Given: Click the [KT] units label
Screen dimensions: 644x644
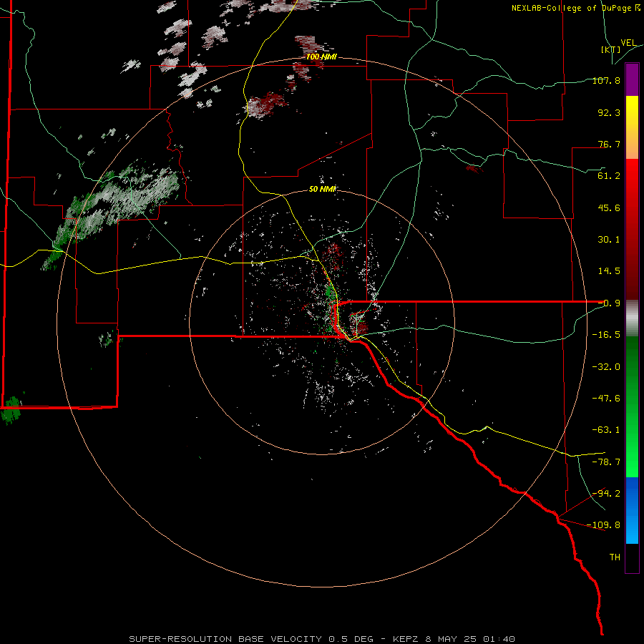Looking at the screenshot, I should [x=610, y=49].
